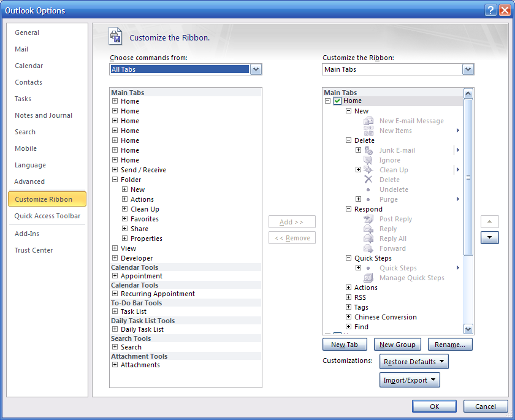
Task: Click the Forward icon
Action: (368, 248)
